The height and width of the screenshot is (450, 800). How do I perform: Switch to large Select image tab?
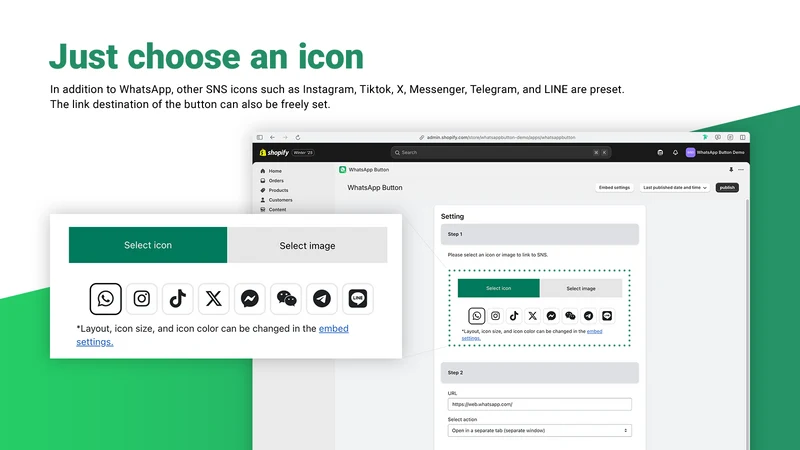coord(307,245)
